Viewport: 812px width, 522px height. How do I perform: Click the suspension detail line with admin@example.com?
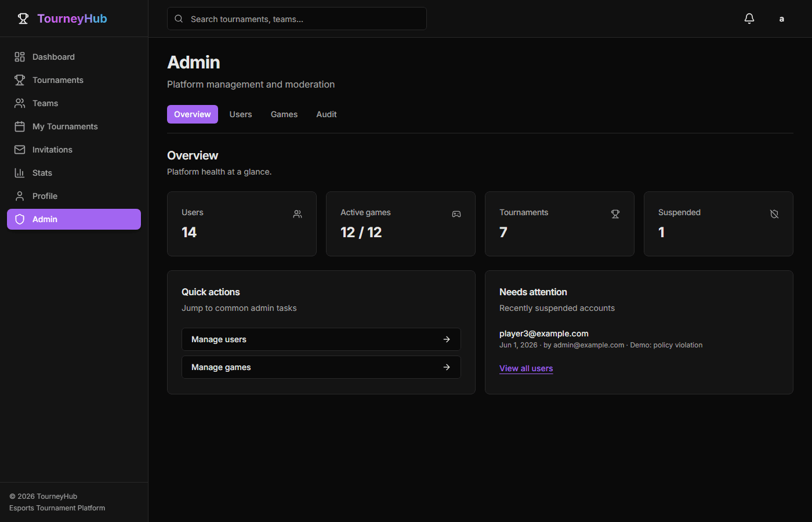[x=601, y=345]
